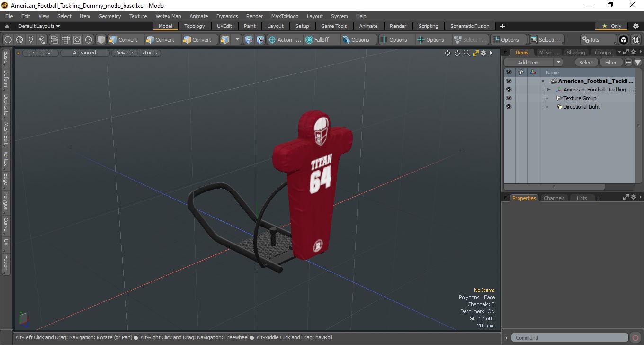This screenshot has width=644, height=345.
Task: Open the Vertex Map menu
Action: tap(168, 16)
